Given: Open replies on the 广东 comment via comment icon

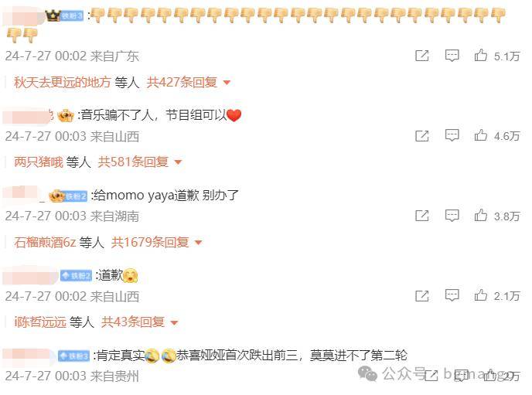Looking at the screenshot, I should (452, 56).
